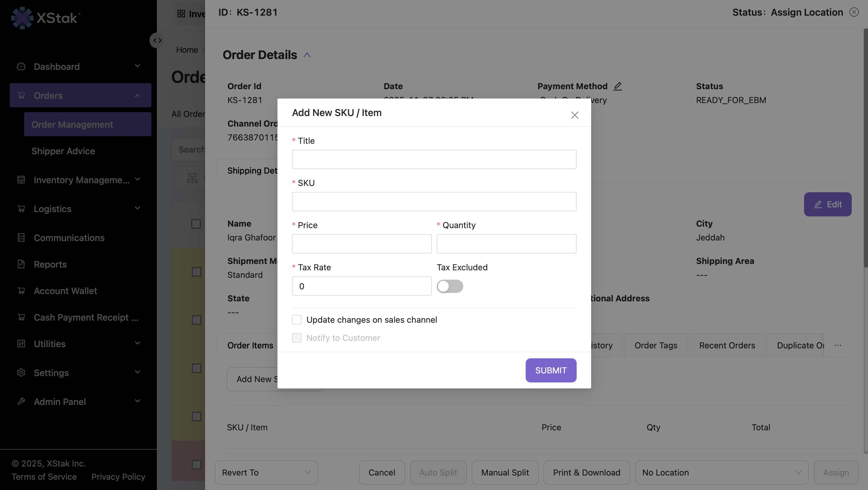The width and height of the screenshot is (868, 490).
Task: Open Terms of Service link
Action: pos(44,476)
